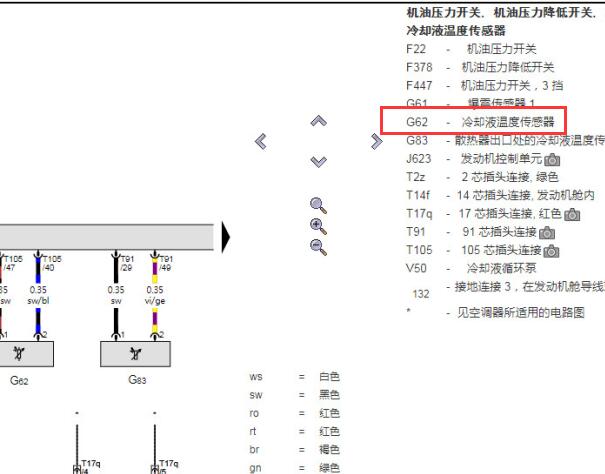Zoom in with the plus magnifier
Viewport: 605px width, 474px height.
(318, 226)
